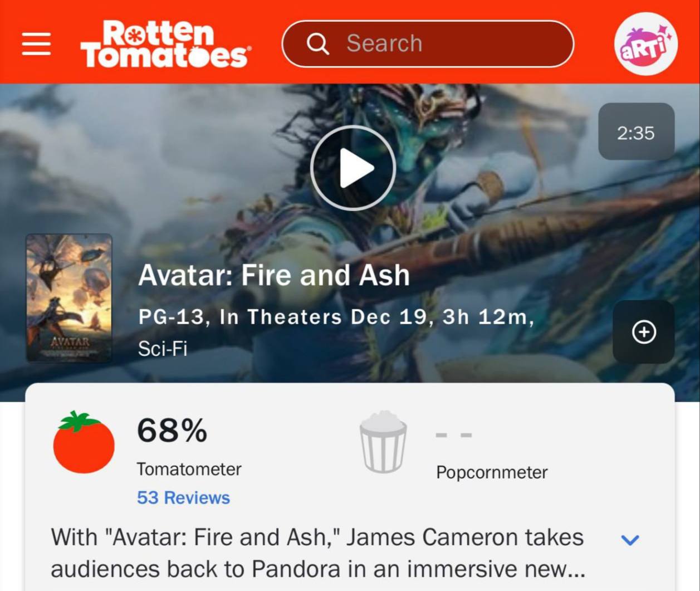Screen dimensions: 700x591
Task: Click the empty Popcornmeter score dashes
Action: (x=454, y=434)
